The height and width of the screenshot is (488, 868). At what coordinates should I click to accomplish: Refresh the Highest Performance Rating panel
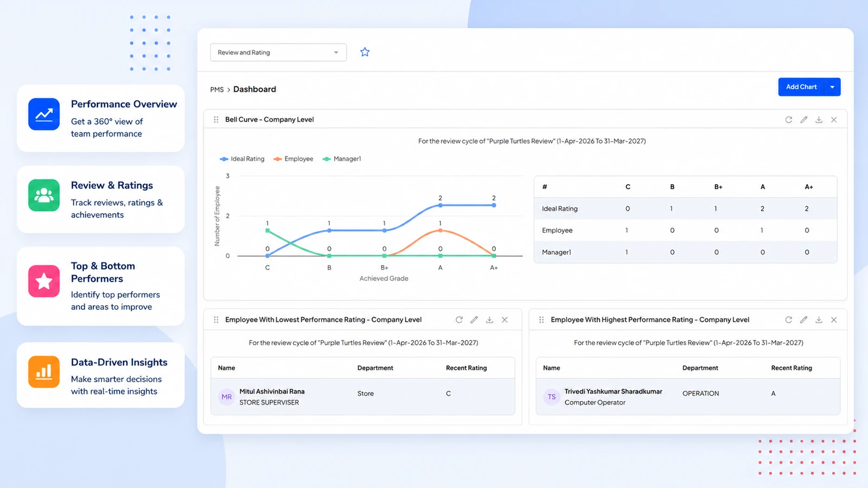pos(789,320)
